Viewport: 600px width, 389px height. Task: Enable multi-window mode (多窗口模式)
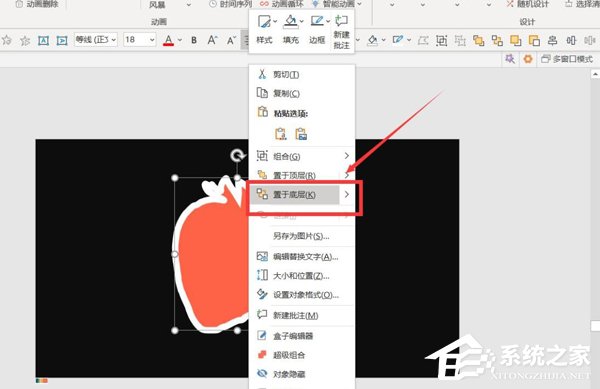(567, 59)
